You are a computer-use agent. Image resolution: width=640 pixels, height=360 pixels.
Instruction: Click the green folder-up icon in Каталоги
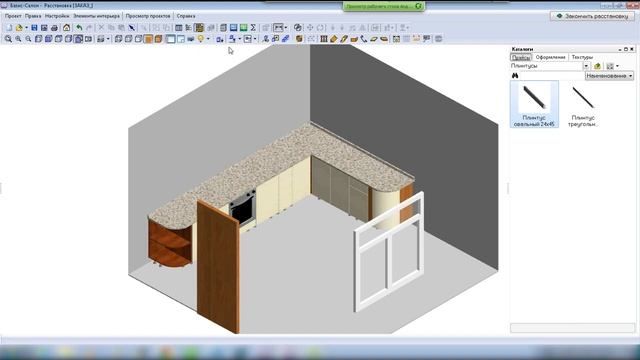pyautogui.click(x=598, y=66)
